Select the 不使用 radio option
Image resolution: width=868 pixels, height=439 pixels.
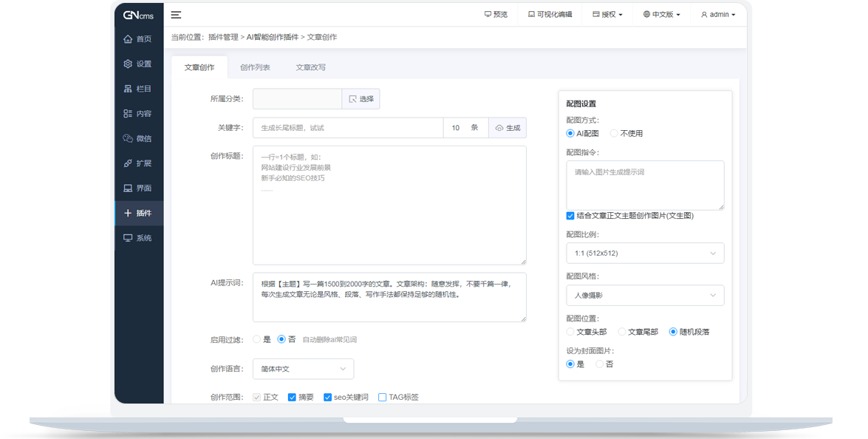[614, 134]
